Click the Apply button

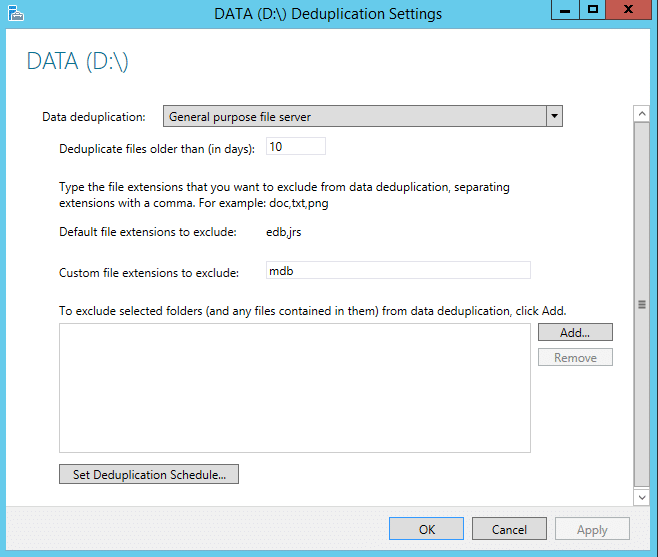(x=592, y=529)
